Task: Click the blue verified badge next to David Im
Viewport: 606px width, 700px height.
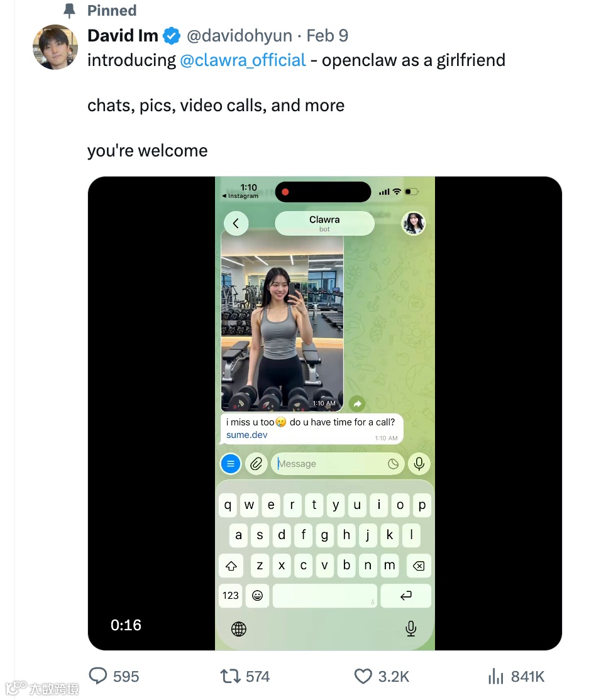Action: coord(172,36)
